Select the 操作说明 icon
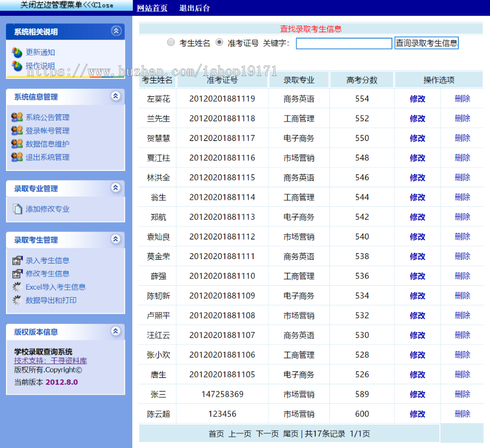Screen dimensions: 490x448 [x=17, y=66]
